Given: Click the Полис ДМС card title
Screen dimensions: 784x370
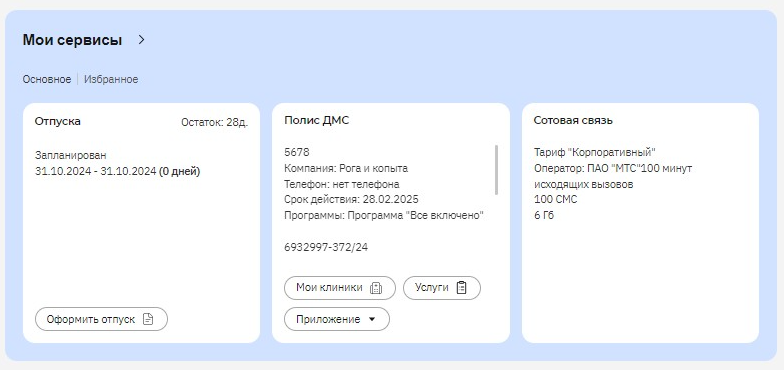Looking at the screenshot, I should (x=316, y=120).
